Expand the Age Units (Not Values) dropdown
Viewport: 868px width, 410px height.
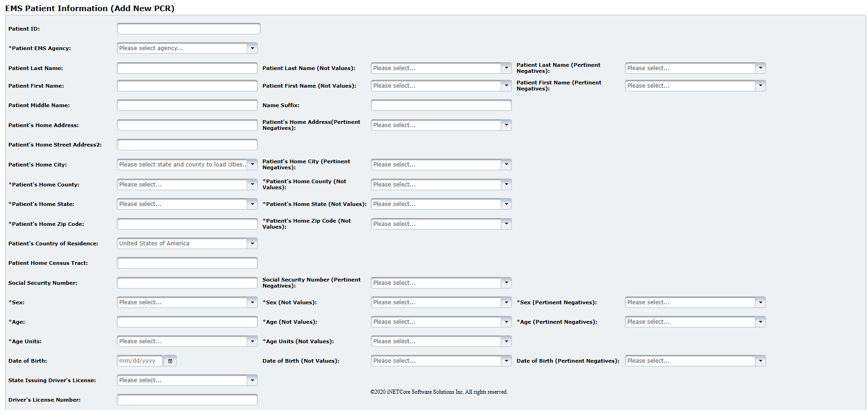441,341
